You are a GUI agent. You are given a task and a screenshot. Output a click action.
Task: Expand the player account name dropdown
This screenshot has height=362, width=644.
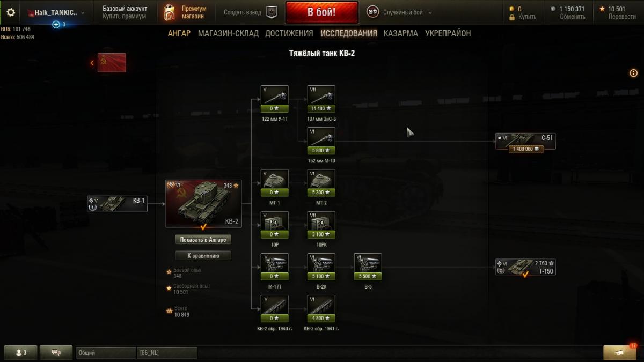click(x=56, y=12)
